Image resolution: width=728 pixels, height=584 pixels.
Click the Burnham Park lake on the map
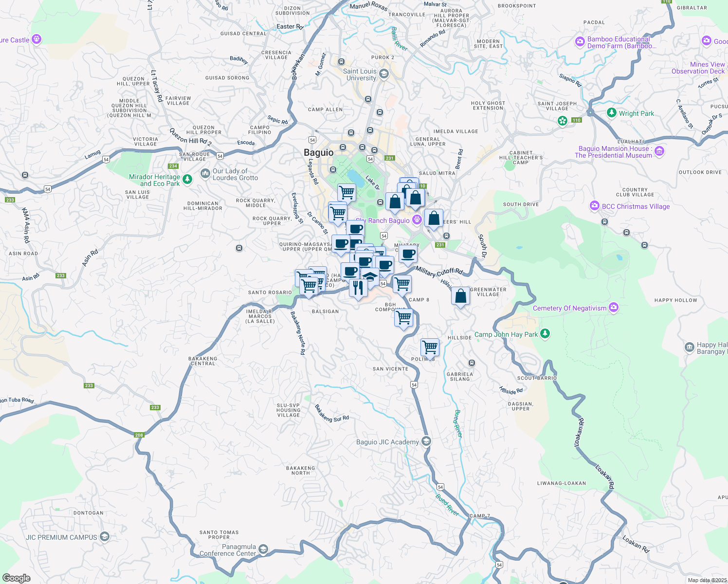355,178
